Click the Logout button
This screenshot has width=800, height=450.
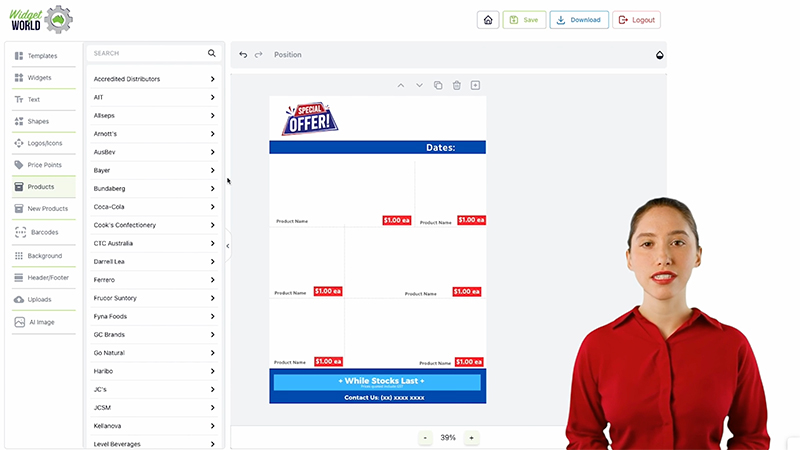[x=637, y=20]
